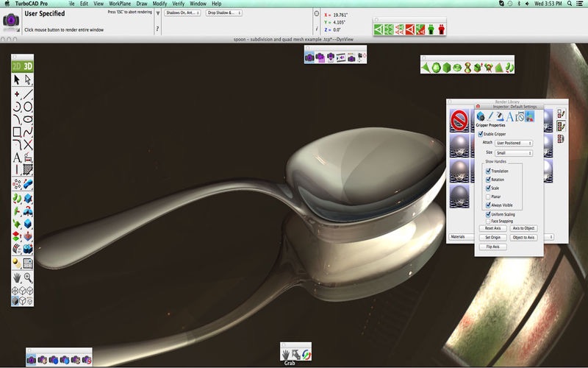Pick the Text tool letter A
This screenshot has height=368, width=588.
[x=17, y=158]
